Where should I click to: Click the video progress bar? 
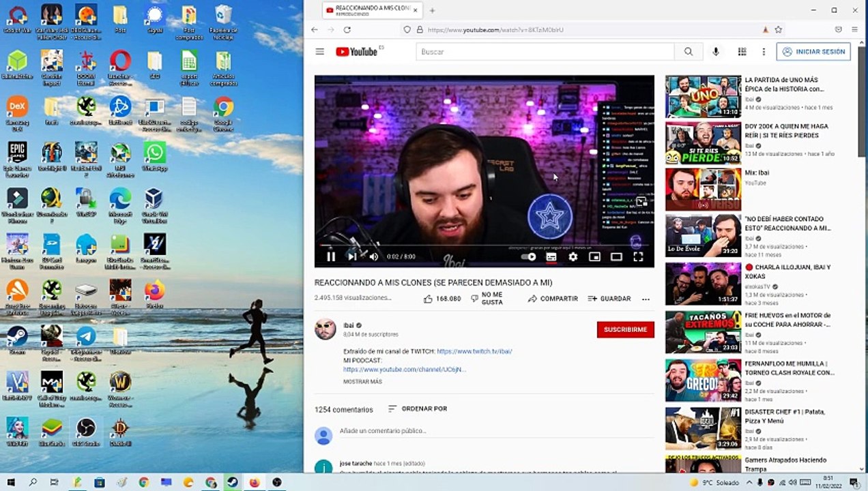[484, 245]
